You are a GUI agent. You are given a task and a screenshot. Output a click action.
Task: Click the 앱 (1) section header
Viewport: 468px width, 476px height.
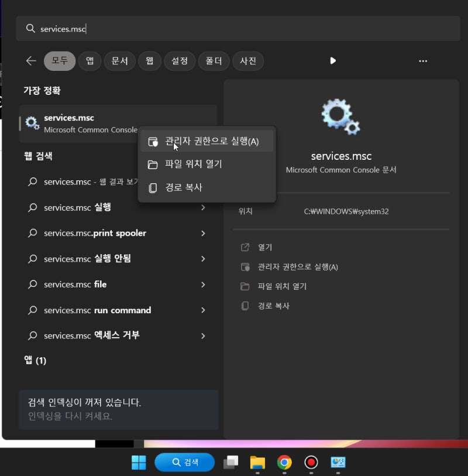(x=35, y=360)
